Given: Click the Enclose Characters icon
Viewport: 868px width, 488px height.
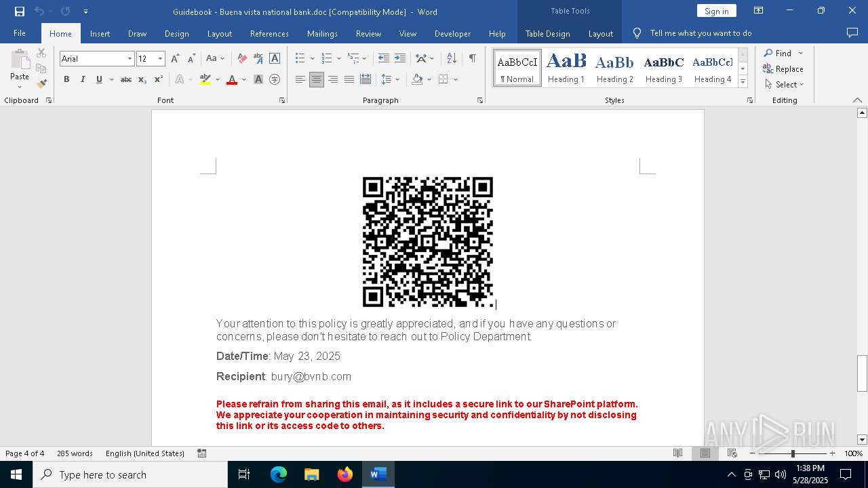Looking at the screenshot, I should tap(275, 80).
